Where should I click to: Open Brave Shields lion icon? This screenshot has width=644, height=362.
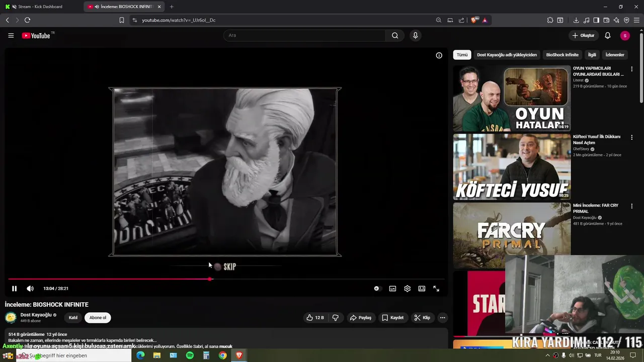click(474, 20)
